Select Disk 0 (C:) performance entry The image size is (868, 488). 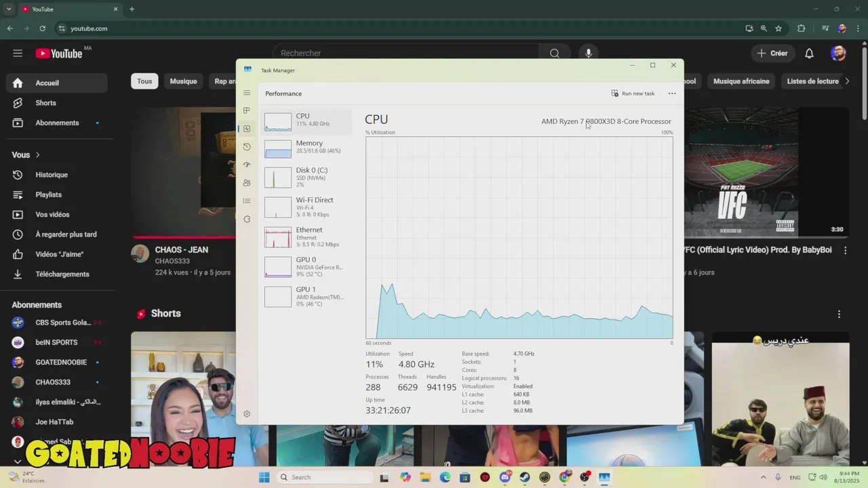coord(307,177)
